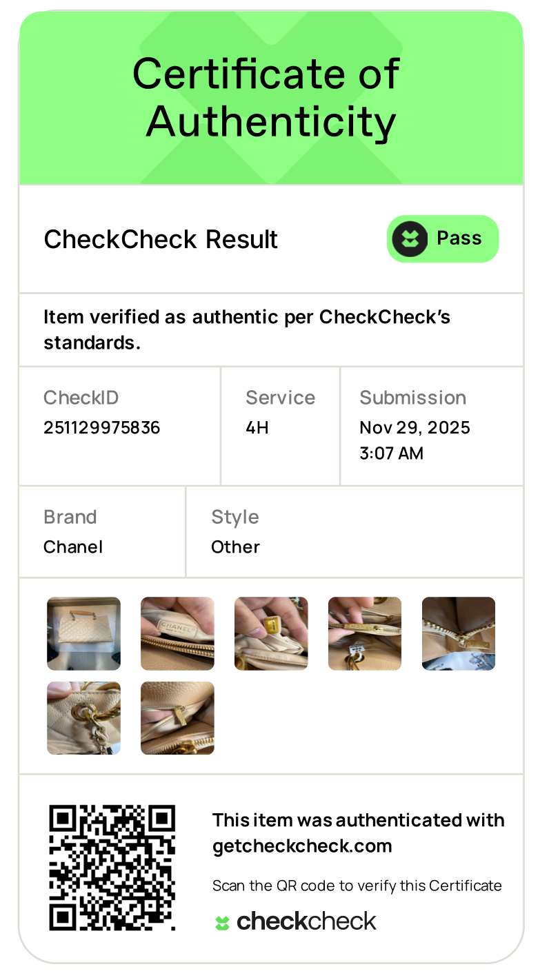Open the fourth thumbnail with the gold zipper plate
The image size is (549, 980).
[365, 633]
